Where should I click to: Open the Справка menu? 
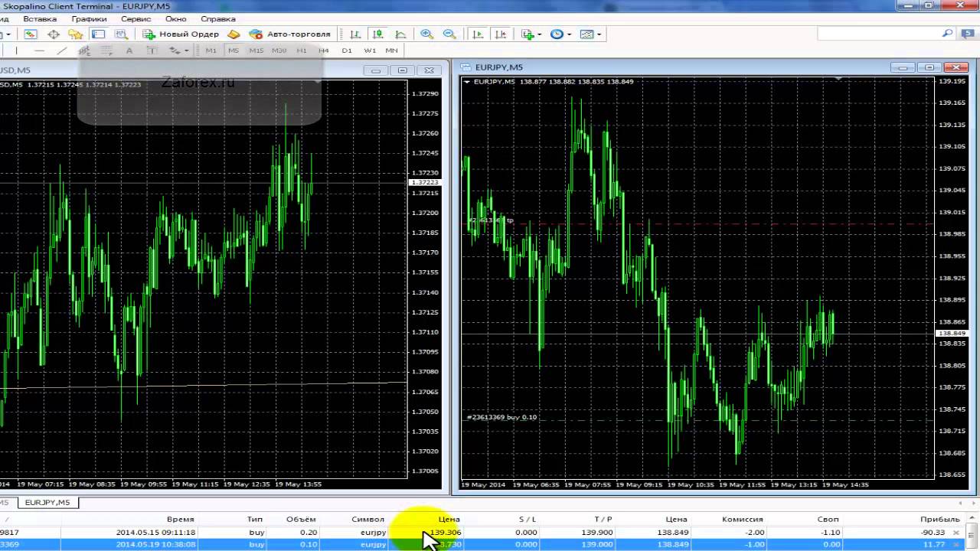218,18
